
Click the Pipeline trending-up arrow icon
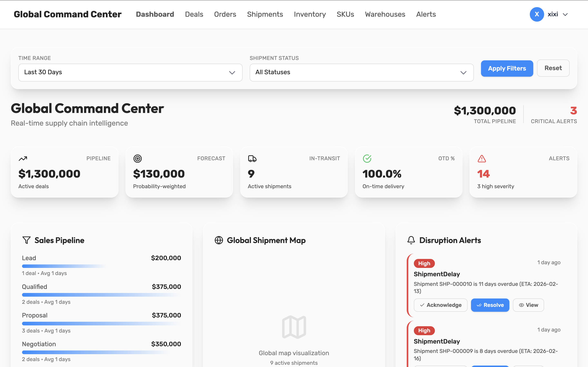(23, 158)
